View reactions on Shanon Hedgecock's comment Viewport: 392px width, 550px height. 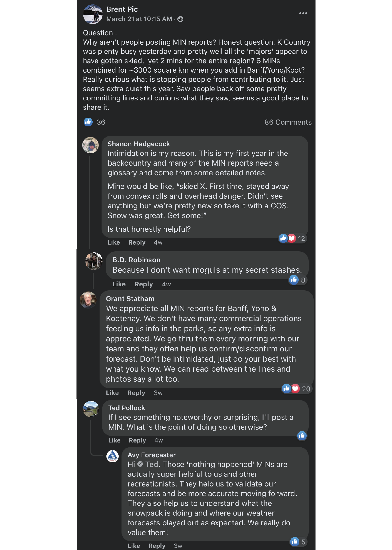pos(292,239)
